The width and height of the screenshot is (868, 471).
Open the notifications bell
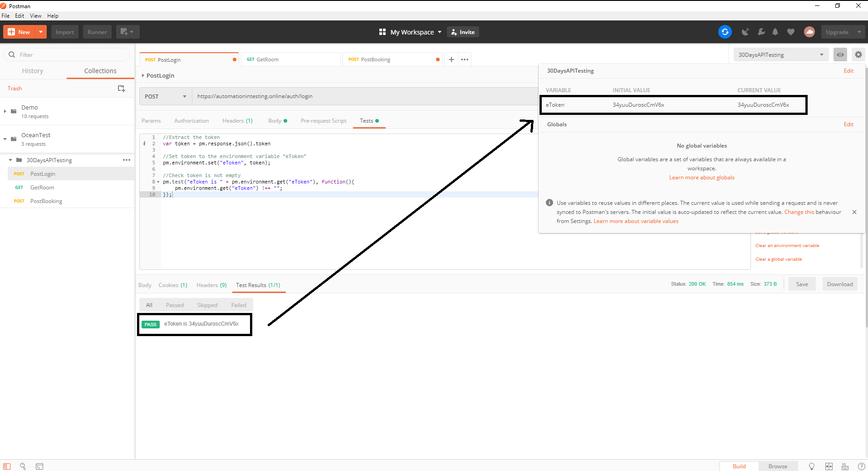click(x=775, y=32)
